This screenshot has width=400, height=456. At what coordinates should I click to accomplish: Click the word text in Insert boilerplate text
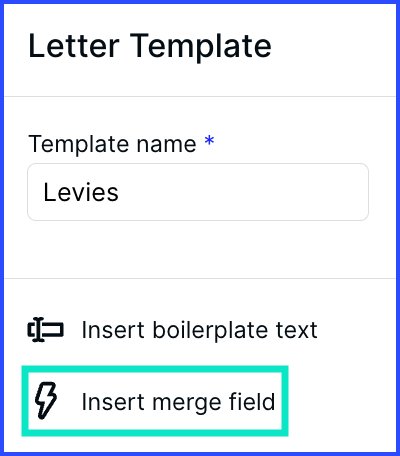296,330
